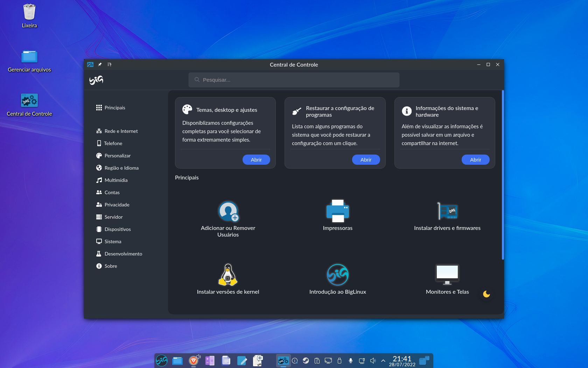
Task: Open the text editor pencil app in taskbar
Action: click(x=242, y=360)
